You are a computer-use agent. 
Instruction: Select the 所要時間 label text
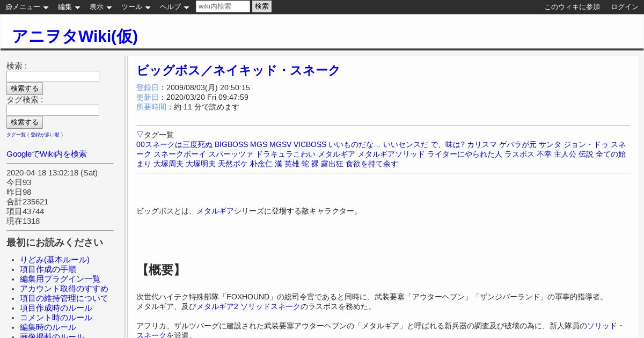coord(151,107)
